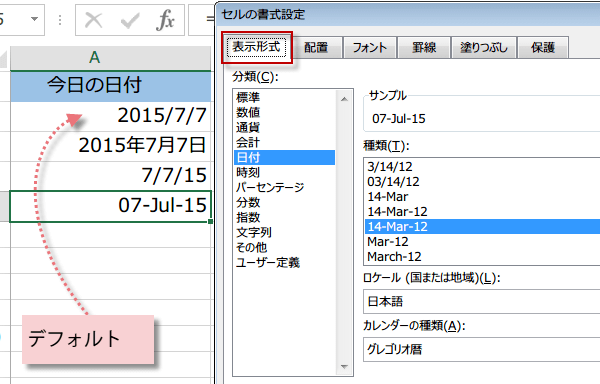Viewport: 600px width, 384px height.
Task: Select その他 category
Action: click(x=284, y=247)
